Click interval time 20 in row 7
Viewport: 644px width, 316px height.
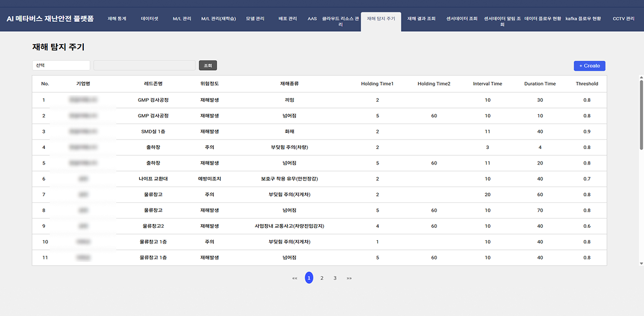[x=487, y=194]
